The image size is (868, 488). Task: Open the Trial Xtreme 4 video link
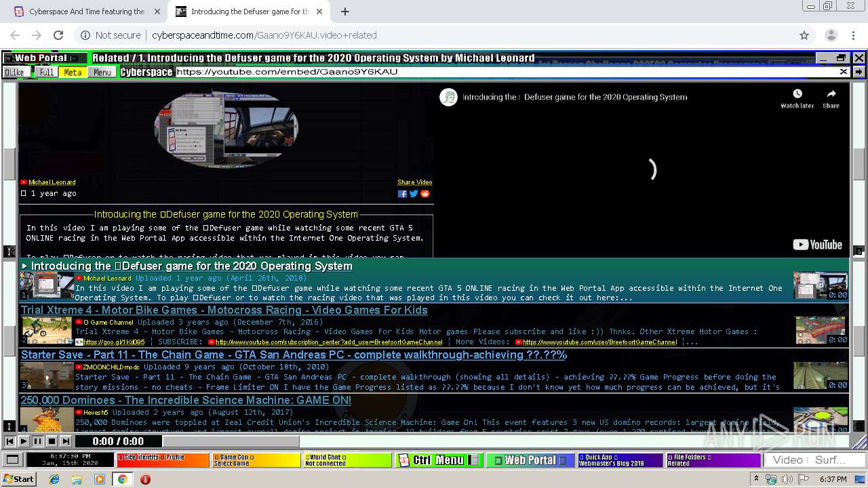224,310
